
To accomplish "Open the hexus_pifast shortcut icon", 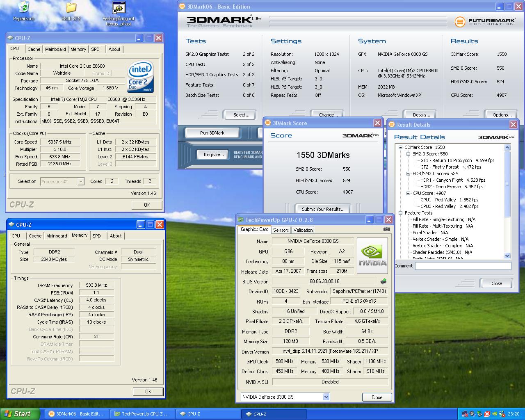I will click(x=119, y=7).
